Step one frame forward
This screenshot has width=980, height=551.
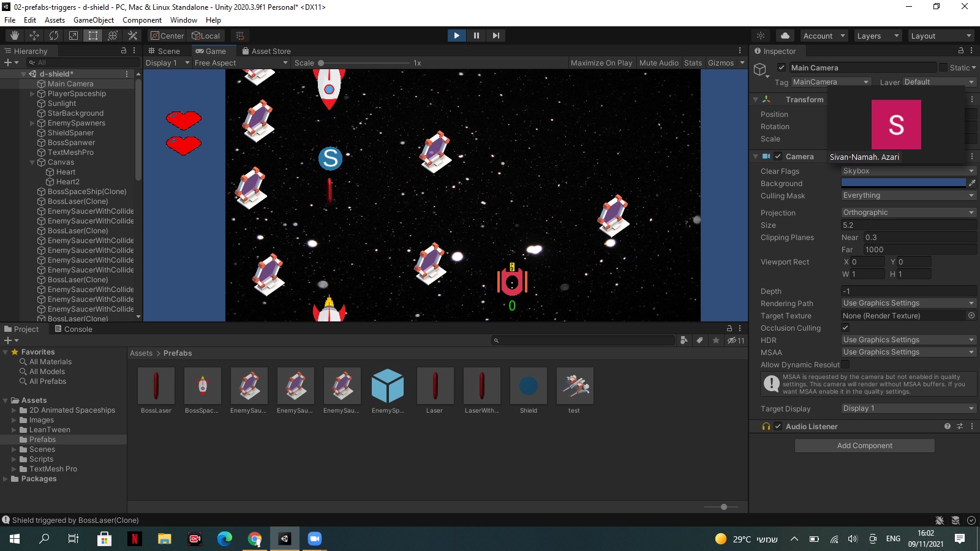point(496,36)
